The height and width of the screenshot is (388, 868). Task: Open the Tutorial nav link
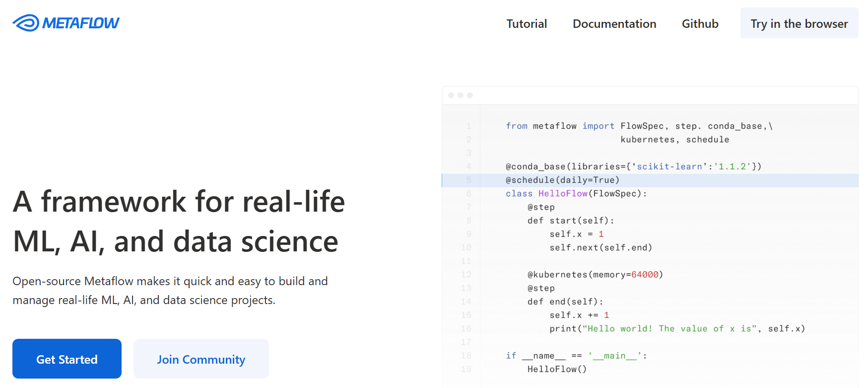click(x=526, y=24)
